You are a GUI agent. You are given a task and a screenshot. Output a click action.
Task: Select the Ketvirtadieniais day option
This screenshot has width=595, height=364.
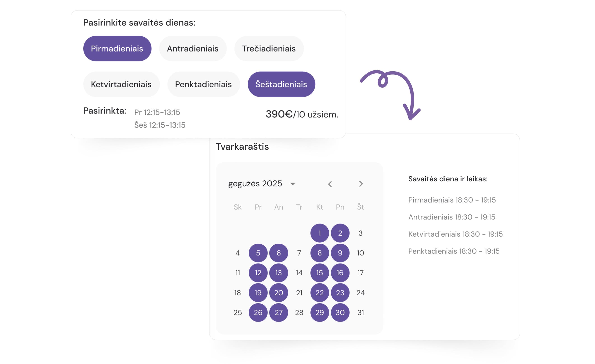121,84
